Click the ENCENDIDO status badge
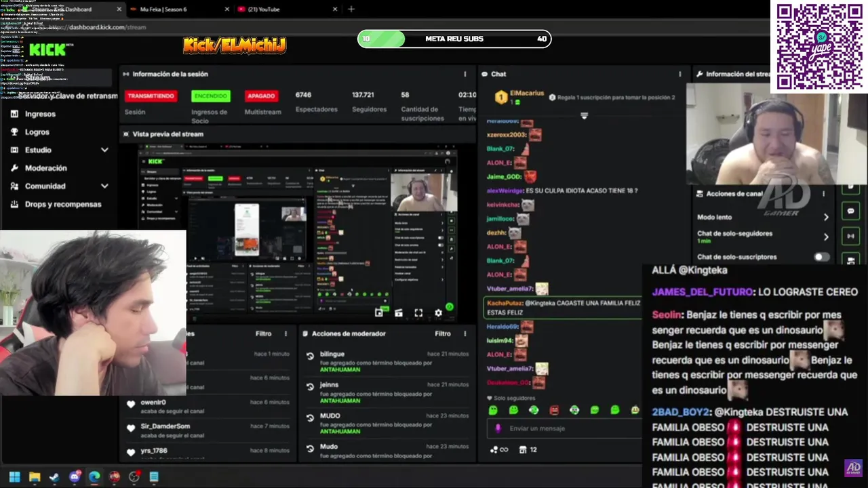 tap(210, 96)
